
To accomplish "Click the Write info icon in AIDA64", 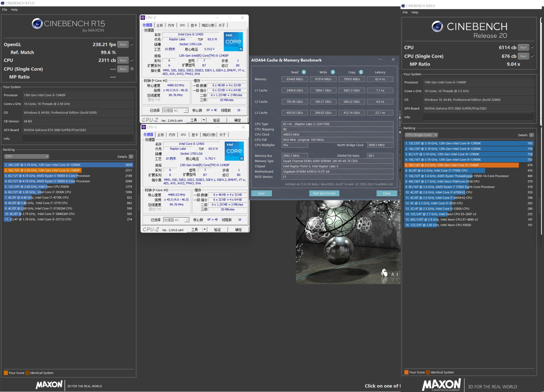I will 333,72.
